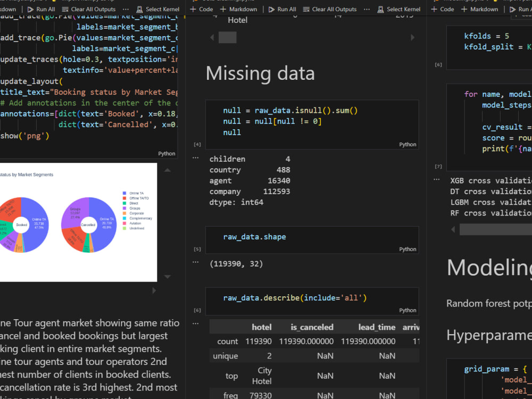Open output options ellipsis next to shape output

195,262
